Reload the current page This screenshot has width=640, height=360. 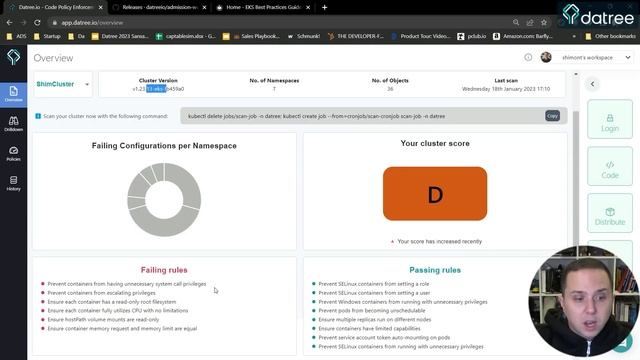coord(37,22)
